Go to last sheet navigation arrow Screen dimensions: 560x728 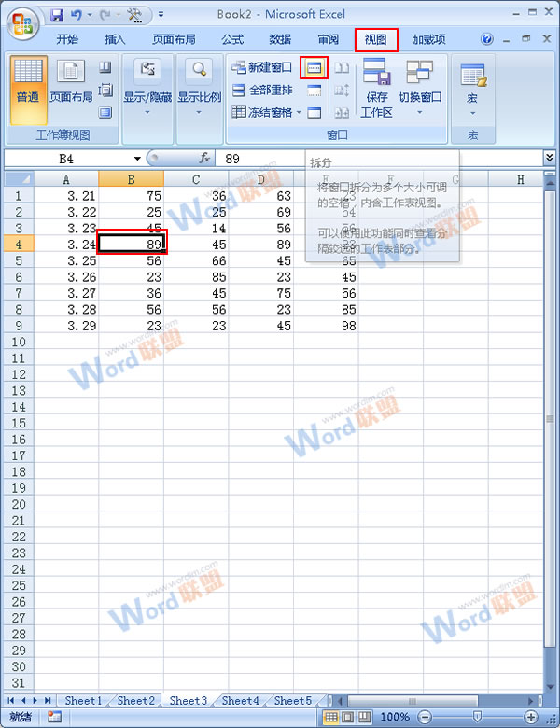coord(48,700)
